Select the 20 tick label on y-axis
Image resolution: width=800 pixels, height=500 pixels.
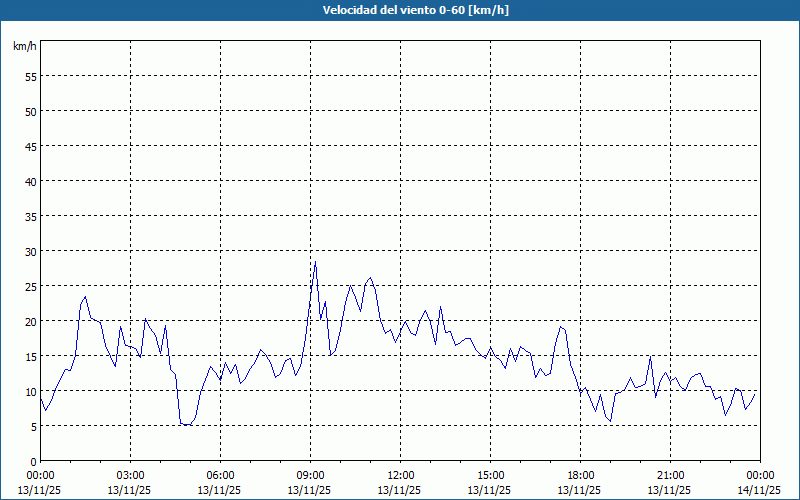point(30,321)
